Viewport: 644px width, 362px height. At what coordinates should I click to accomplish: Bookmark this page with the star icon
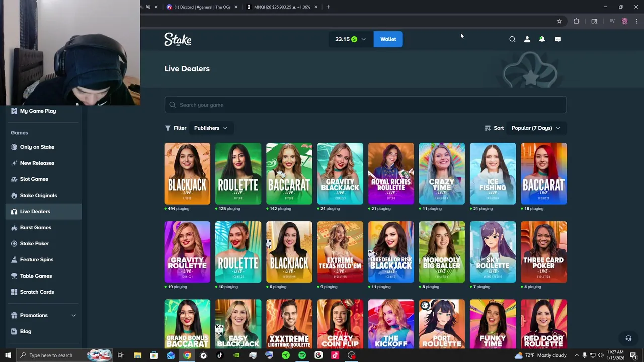(559, 21)
